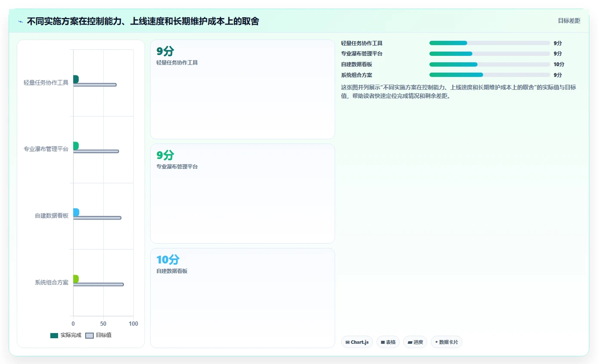Click the gray target bar for 系统组合方案
Viewport: 598px width, 364px height.
pos(99,284)
